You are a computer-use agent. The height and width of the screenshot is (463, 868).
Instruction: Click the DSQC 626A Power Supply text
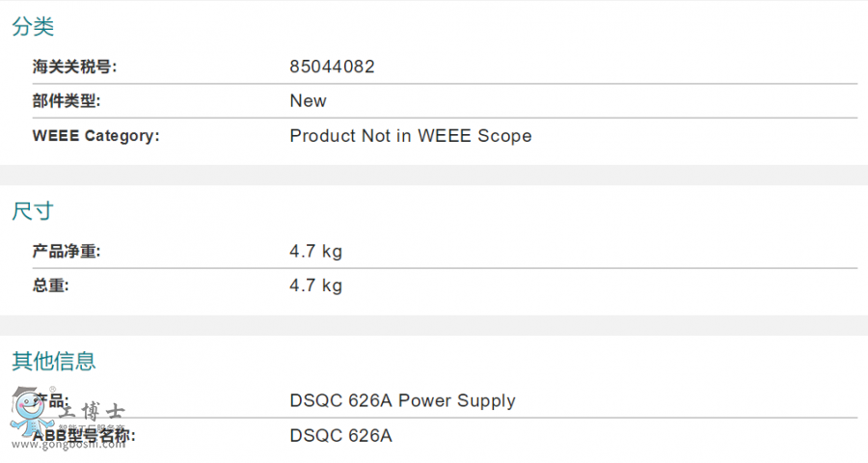point(402,400)
